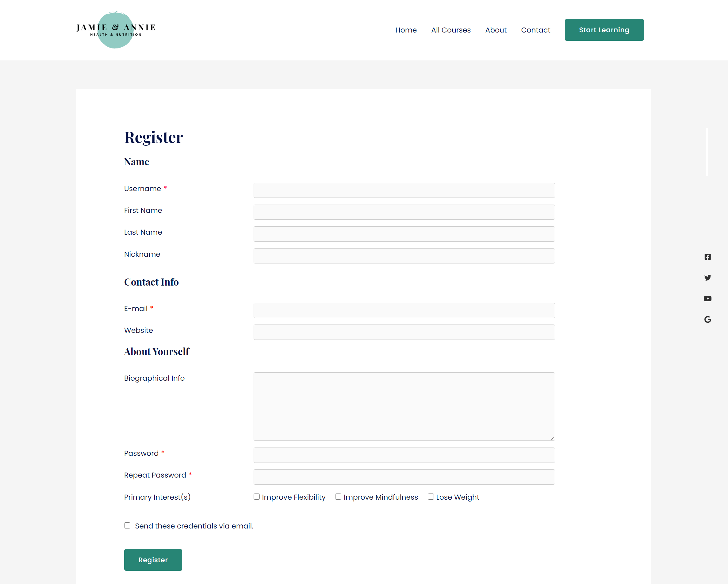Enable the Improve Mindfulness checkbox
The width and height of the screenshot is (728, 584).
pos(337,496)
